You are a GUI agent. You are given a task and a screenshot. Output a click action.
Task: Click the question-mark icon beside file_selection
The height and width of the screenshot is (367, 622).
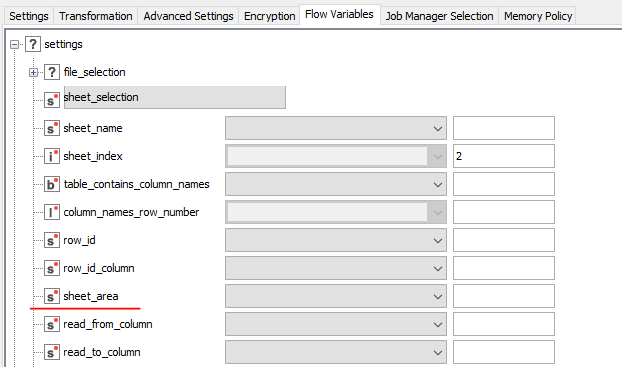(52, 72)
